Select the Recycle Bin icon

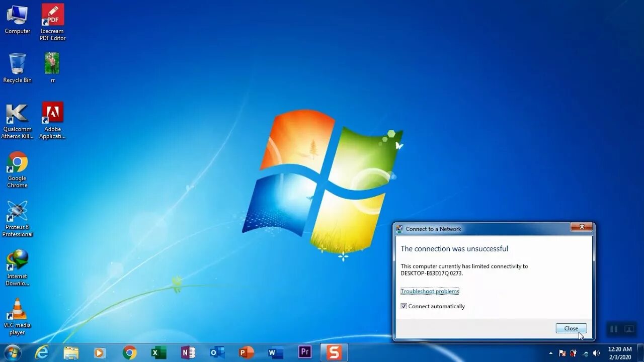[17, 68]
